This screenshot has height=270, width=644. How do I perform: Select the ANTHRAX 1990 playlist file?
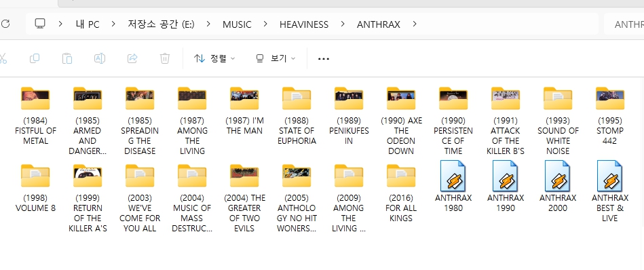[506, 186]
